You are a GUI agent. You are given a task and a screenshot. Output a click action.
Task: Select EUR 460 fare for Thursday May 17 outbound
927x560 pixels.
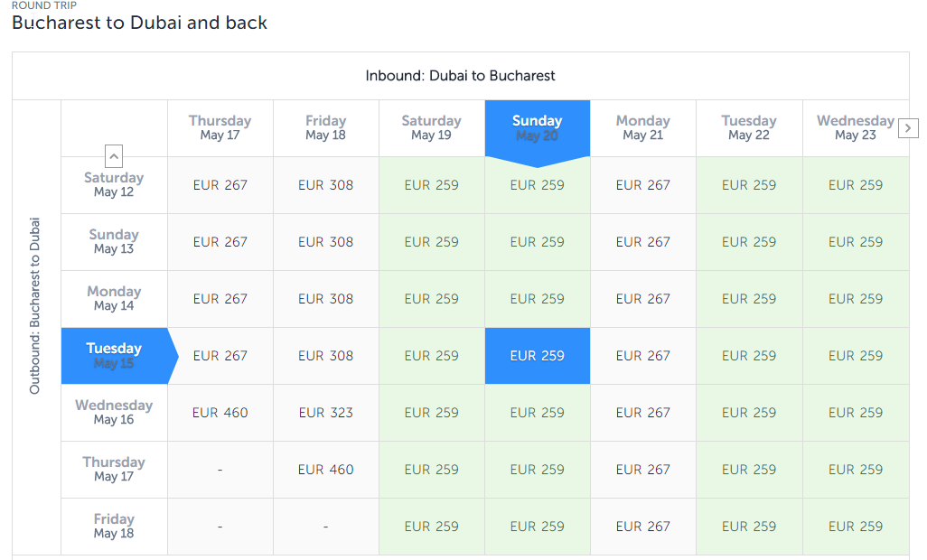point(325,470)
